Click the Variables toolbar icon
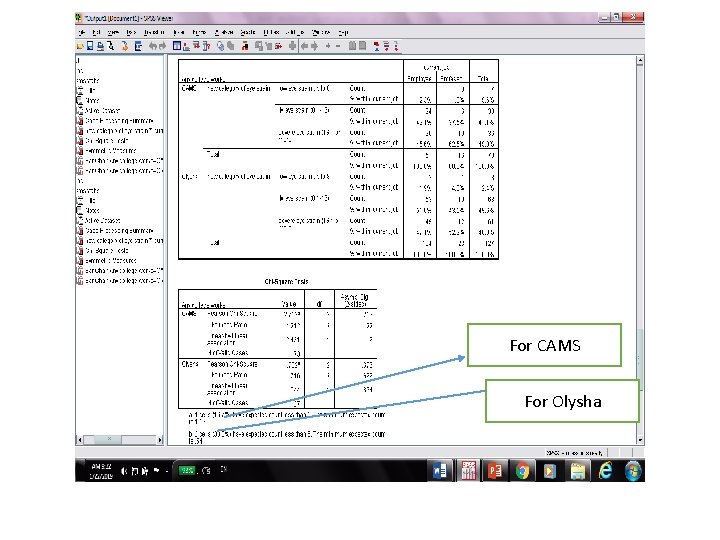 pyautogui.click(x=206, y=46)
